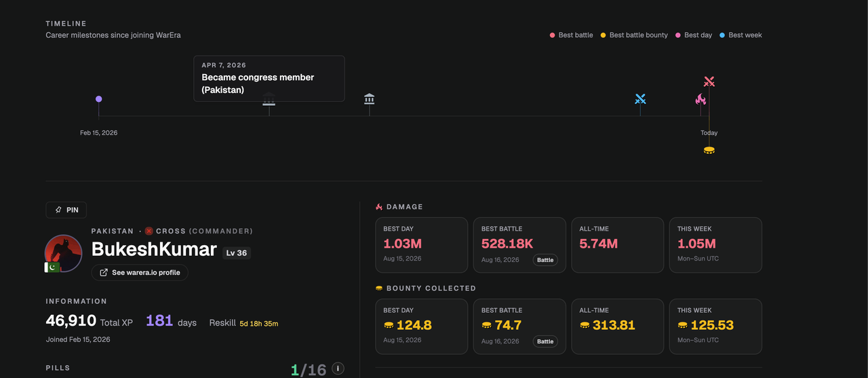The height and width of the screenshot is (378, 868).
Task: Select the red crossed-swords best battle marker
Action: [x=709, y=81]
